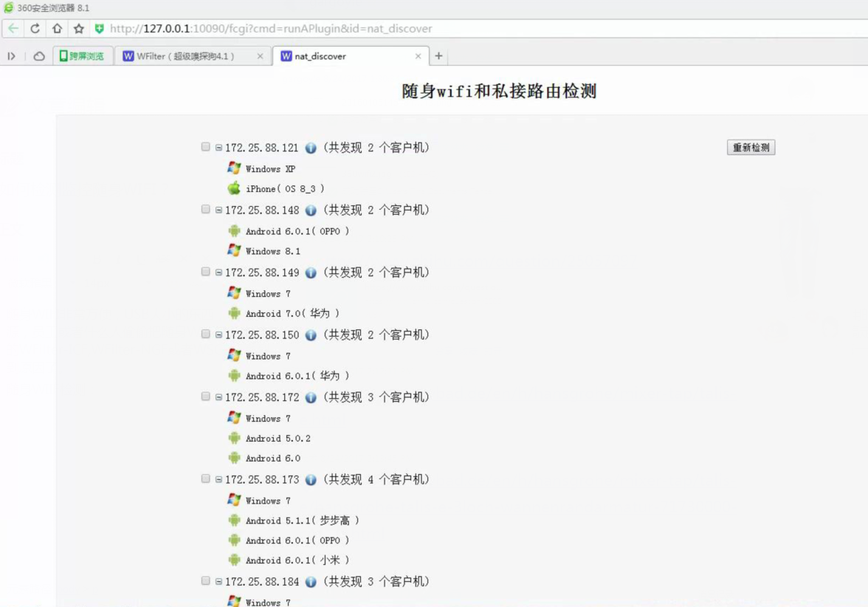
Task: Tick the checkbox for 172.25.88.149
Action: [x=206, y=272]
